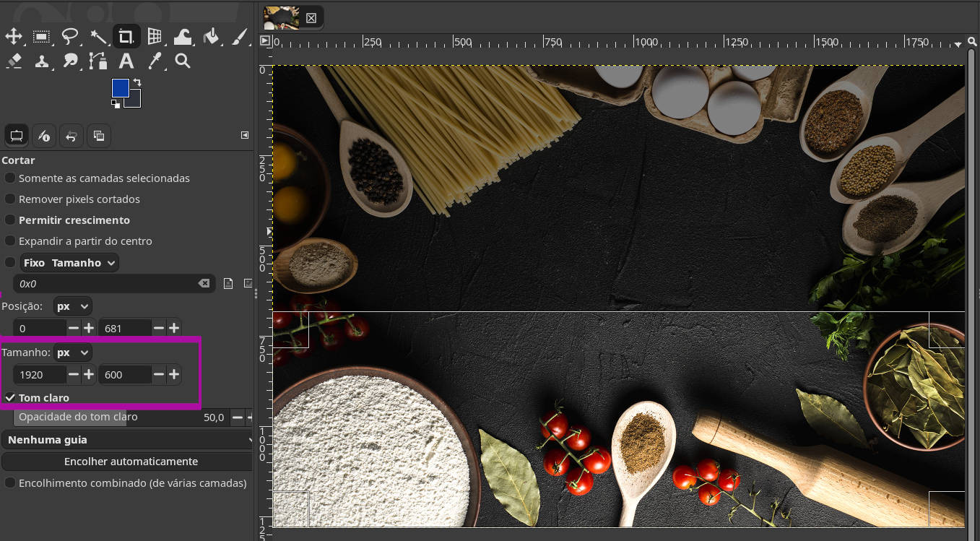
Task: Enable Remover pixels cortados
Action: pyautogui.click(x=10, y=199)
